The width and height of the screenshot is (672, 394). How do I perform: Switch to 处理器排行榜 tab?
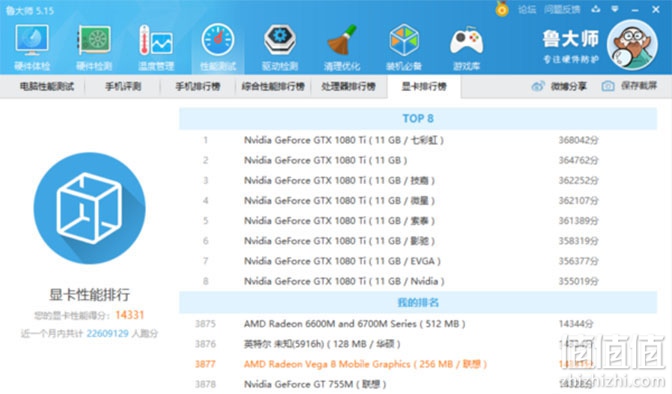pos(348,87)
